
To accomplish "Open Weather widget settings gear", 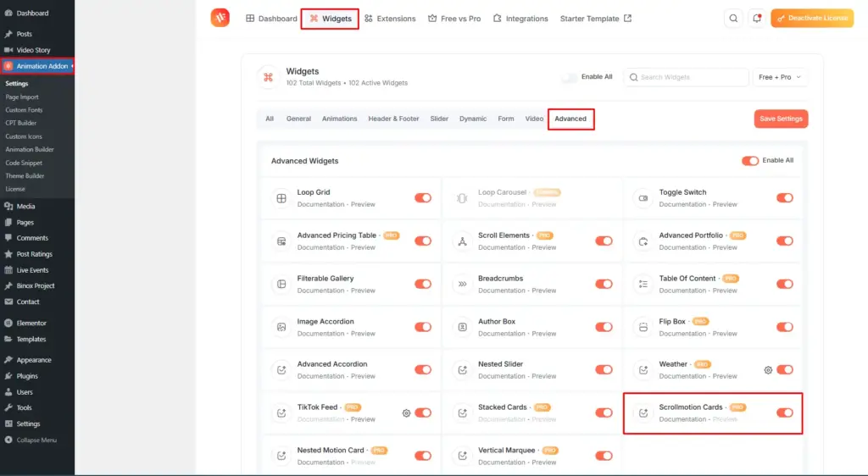I will click(768, 370).
